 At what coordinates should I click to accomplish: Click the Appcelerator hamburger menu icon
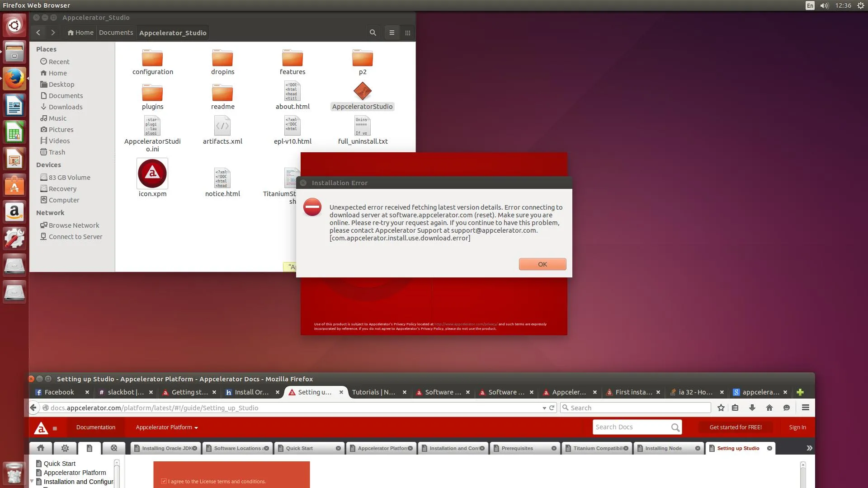point(55,428)
